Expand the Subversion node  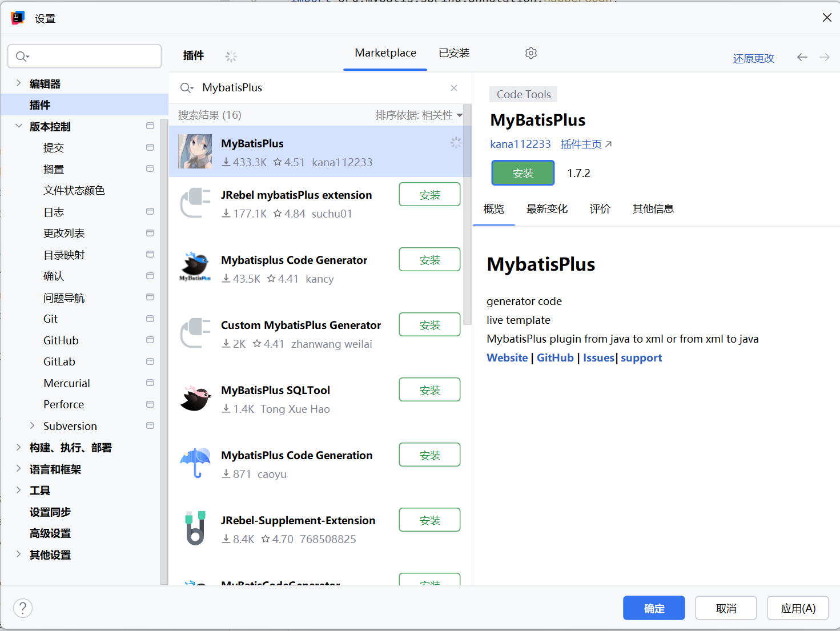(32, 425)
